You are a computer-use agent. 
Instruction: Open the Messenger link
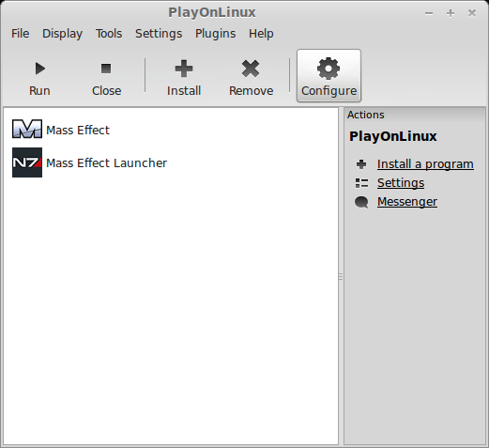pyautogui.click(x=407, y=202)
